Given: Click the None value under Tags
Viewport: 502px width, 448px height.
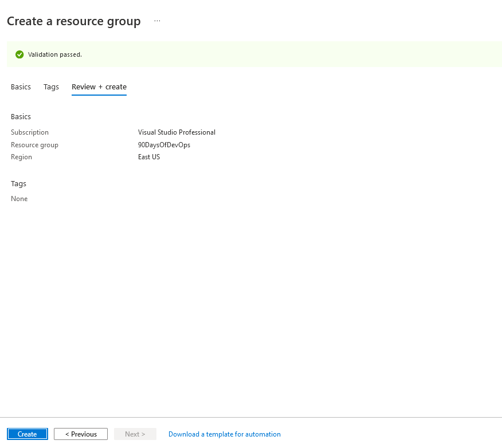Looking at the screenshot, I should [19, 199].
